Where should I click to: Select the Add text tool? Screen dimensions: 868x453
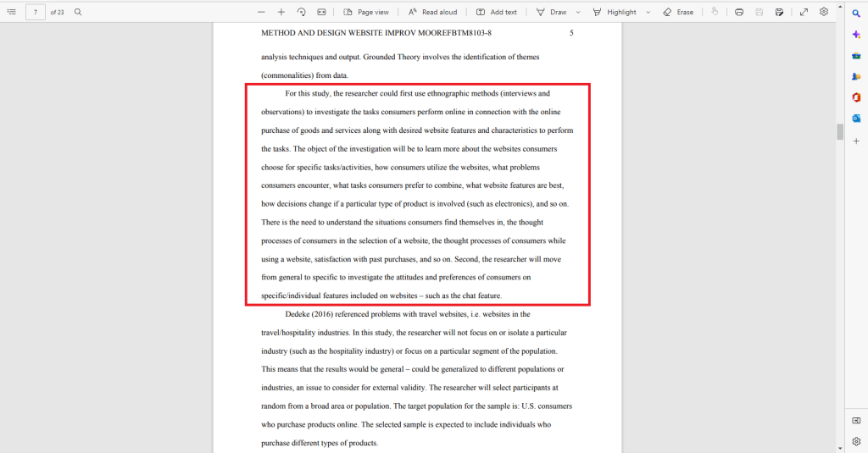click(x=497, y=12)
